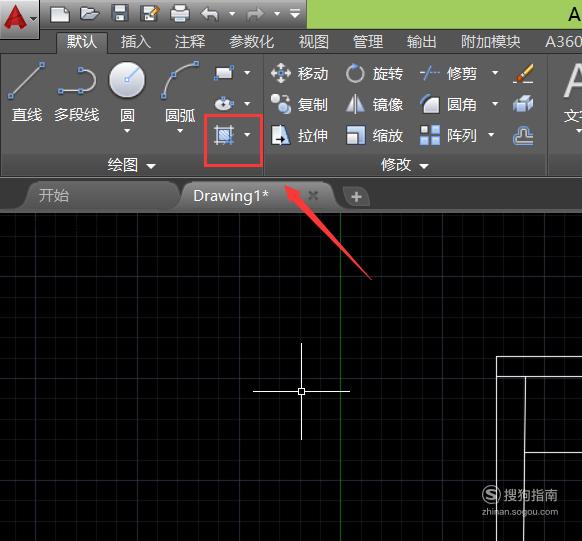Click the 移动 move tool

(x=300, y=73)
